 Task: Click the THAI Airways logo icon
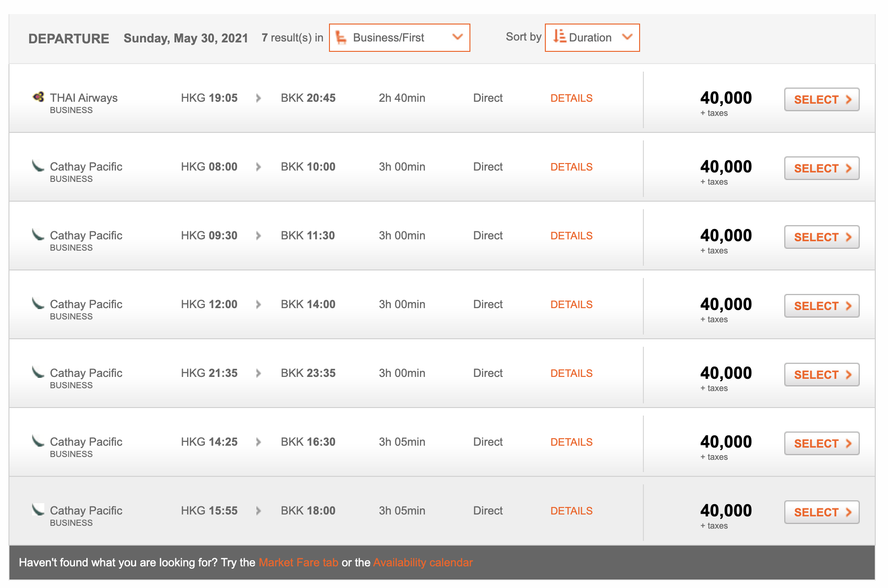click(x=38, y=97)
